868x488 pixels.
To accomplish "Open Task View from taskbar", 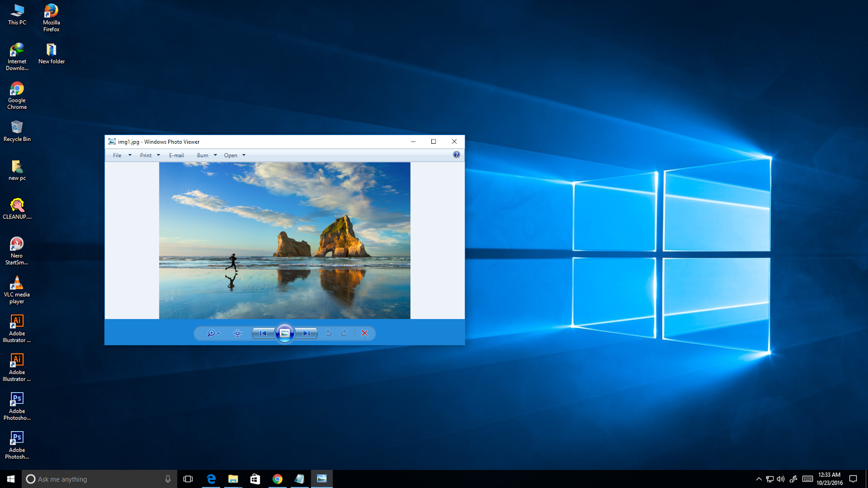I will (x=188, y=479).
